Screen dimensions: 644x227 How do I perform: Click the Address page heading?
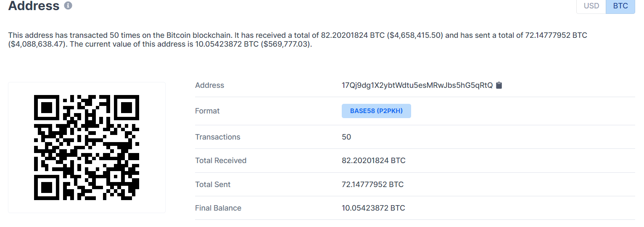click(34, 6)
